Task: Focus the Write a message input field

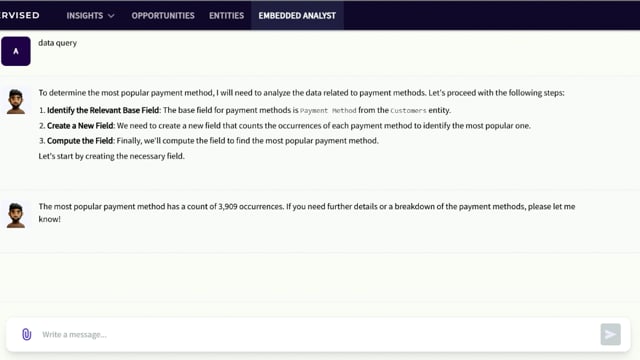Action: (318, 335)
